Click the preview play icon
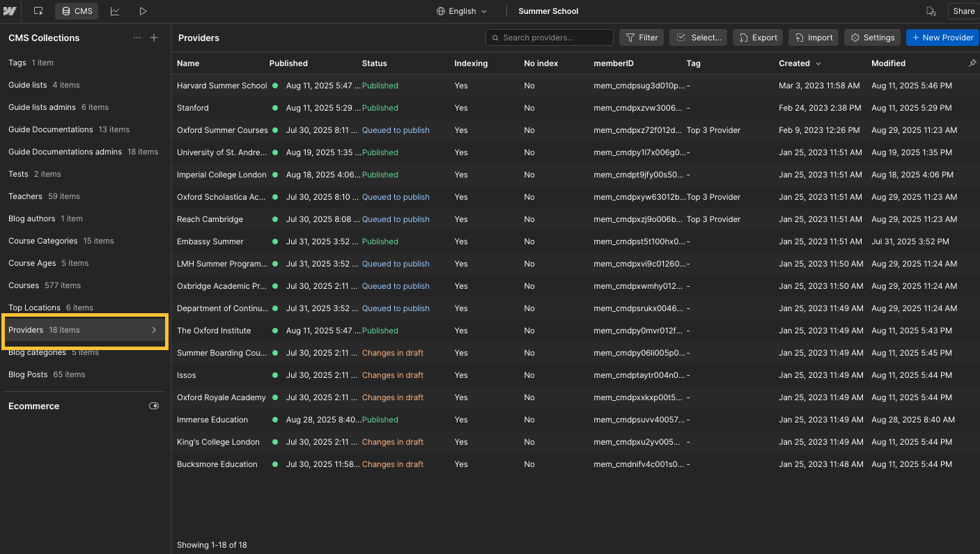The height and width of the screenshot is (554, 980). coord(143,11)
